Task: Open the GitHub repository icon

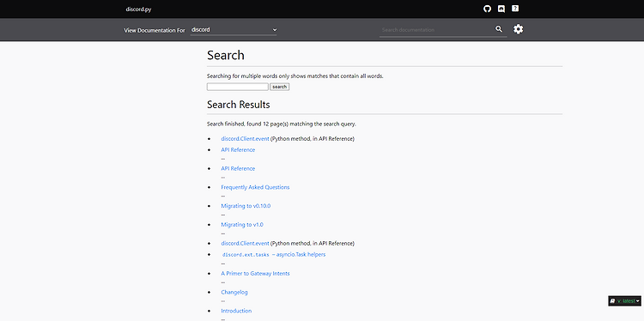Action: (487, 9)
